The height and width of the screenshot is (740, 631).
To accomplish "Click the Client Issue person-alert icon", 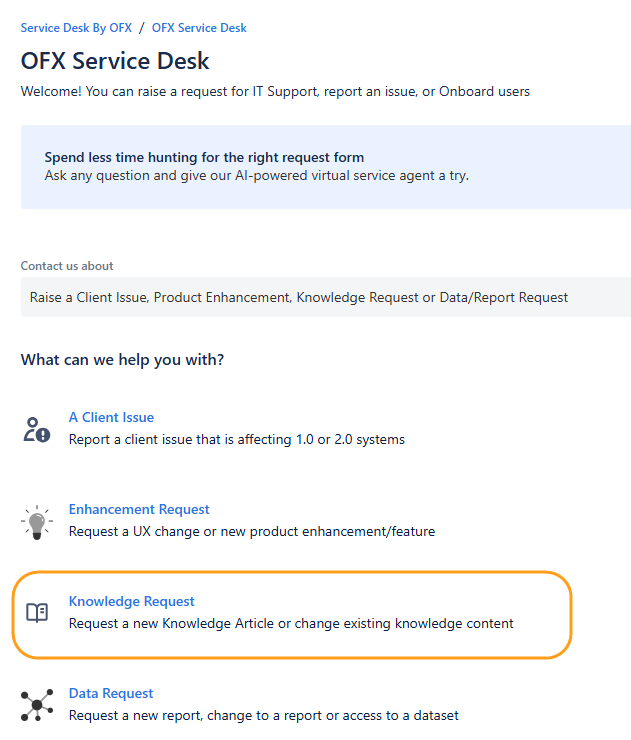I will tap(36, 429).
